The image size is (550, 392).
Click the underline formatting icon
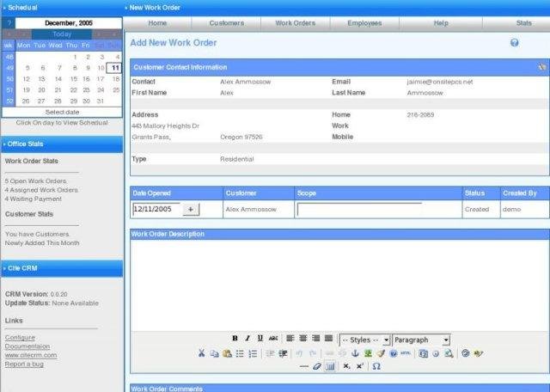[260, 340]
